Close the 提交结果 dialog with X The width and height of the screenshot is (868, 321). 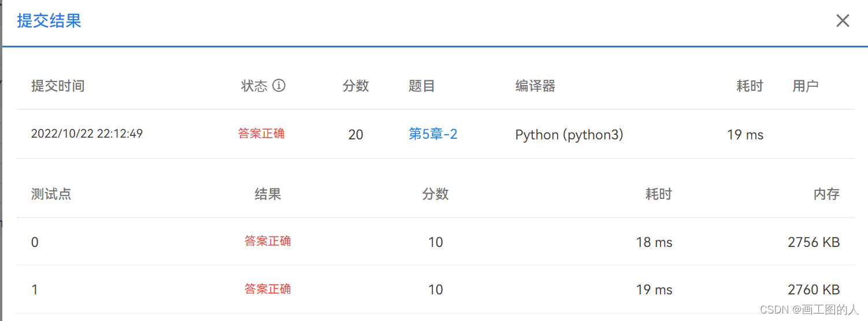point(843,21)
